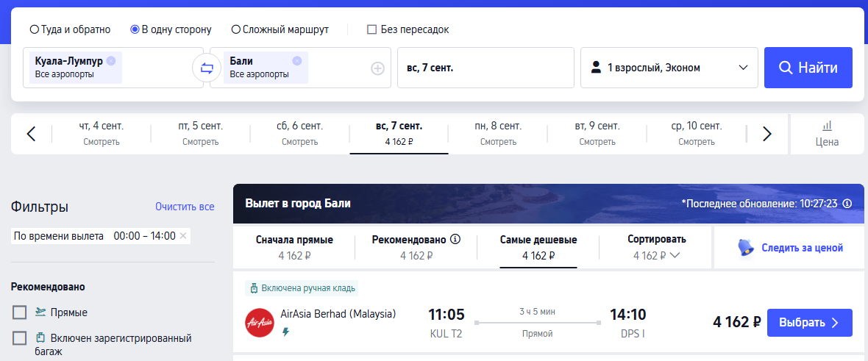Open the Цена price chart icon
This screenshot has width=868, height=361.
(x=827, y=133)
